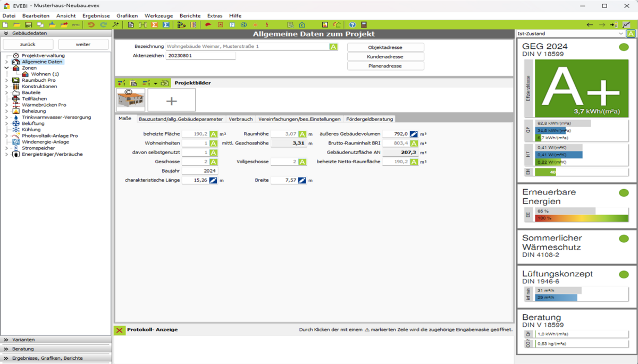Toggle automatic A for Vollgeschosse
The image size is (638, 364).
coord(302,162)
